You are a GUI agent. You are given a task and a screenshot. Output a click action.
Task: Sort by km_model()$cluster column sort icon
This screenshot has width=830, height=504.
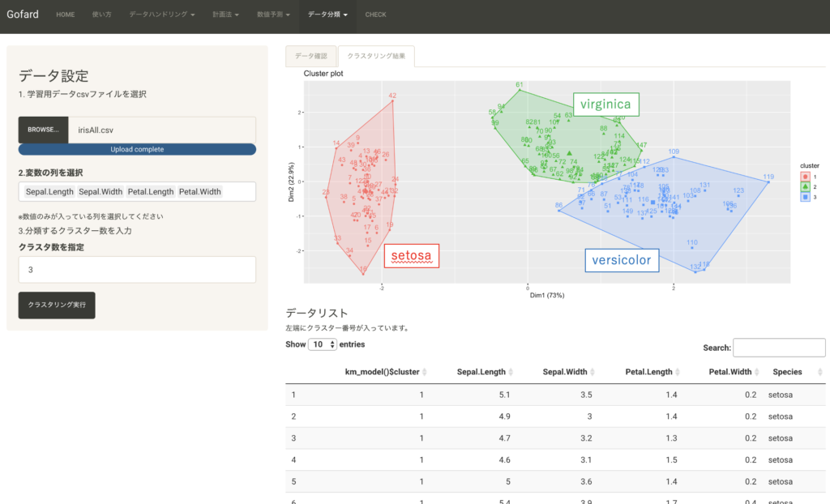(x=425, y=372)
